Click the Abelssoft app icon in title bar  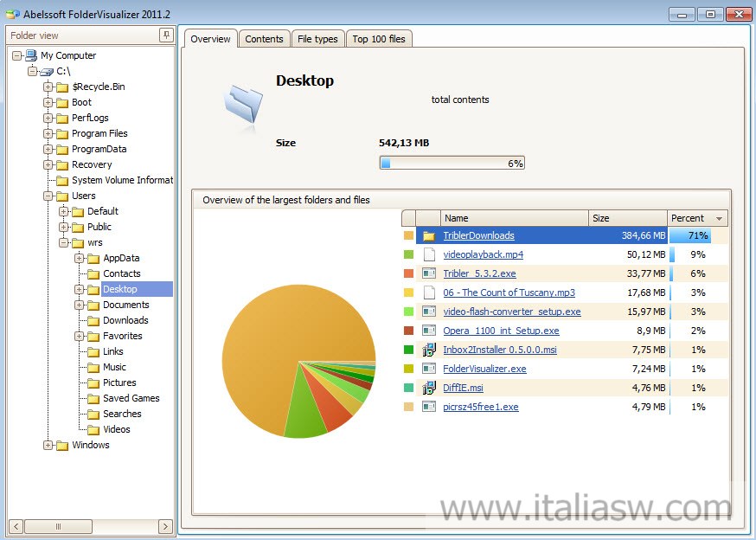pos(13,15)
